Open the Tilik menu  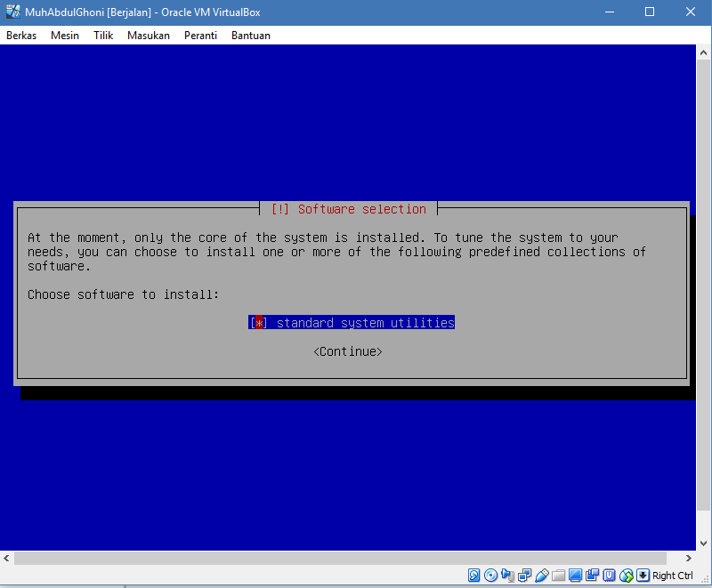(103, 36)
